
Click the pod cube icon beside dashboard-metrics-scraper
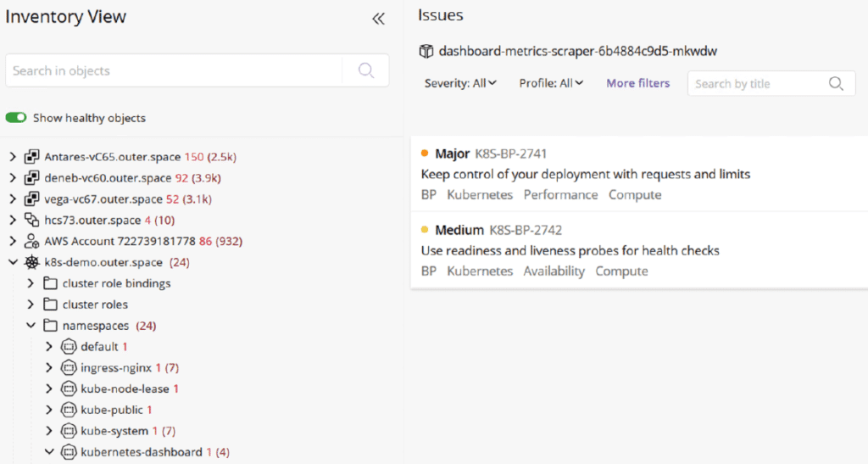pyautogui.click(x=426, y=52)
